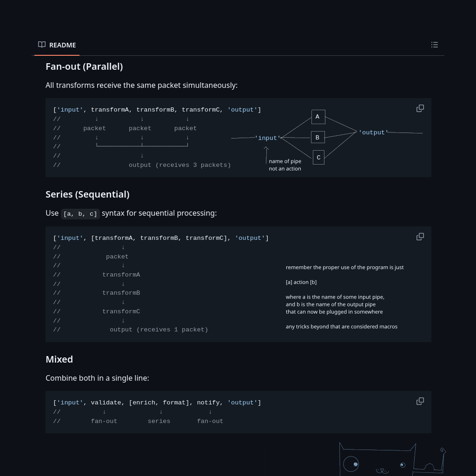The width and height of the screenshot is (476, 476).
Task: Copy the fan-out parallel code block
Action: click(420, 108)
